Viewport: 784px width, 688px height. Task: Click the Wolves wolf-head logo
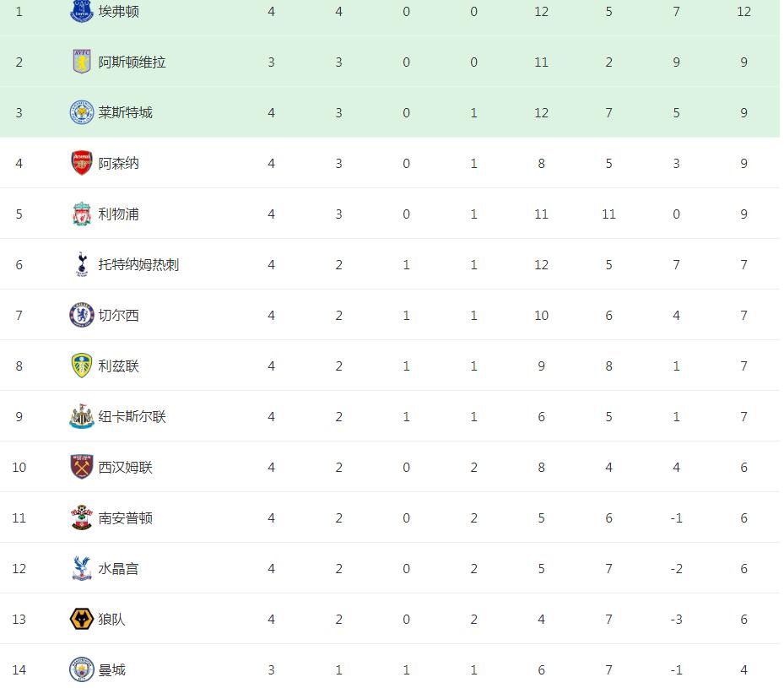[x=82, y=619]
